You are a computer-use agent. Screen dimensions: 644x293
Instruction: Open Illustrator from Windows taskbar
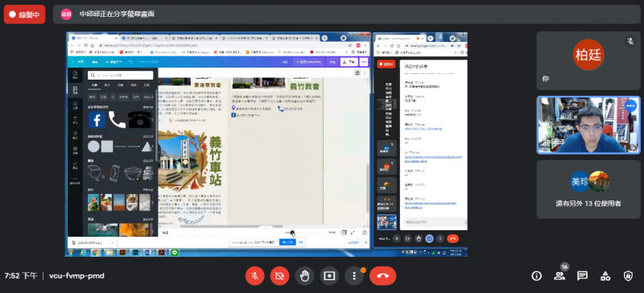pyautogui.click(x=122, y=252)
